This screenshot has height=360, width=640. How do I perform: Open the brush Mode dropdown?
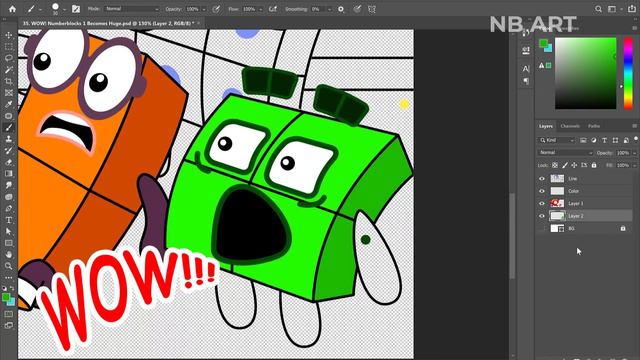[x=131, y=9]
